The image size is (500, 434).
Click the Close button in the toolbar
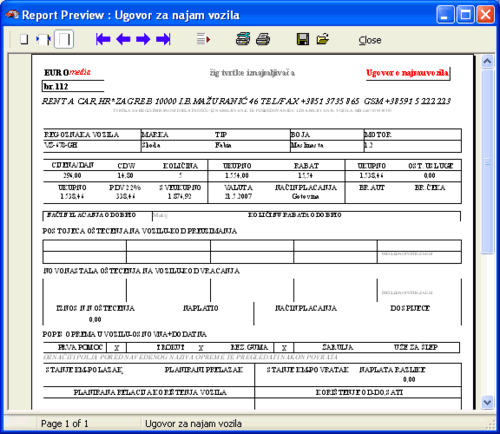370,40
